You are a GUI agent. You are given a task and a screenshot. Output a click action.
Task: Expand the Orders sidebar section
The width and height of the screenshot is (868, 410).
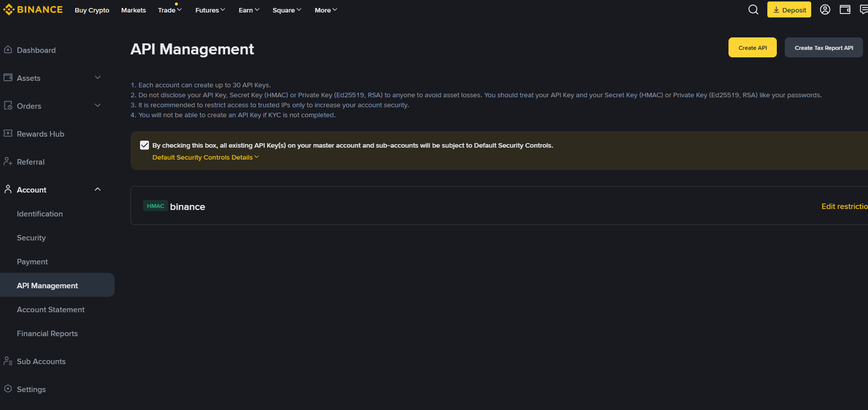[98, 106]
